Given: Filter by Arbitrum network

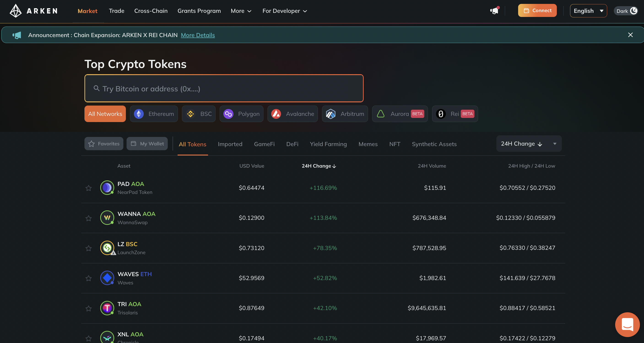Looking at the screenshot, I should (345, 114).
